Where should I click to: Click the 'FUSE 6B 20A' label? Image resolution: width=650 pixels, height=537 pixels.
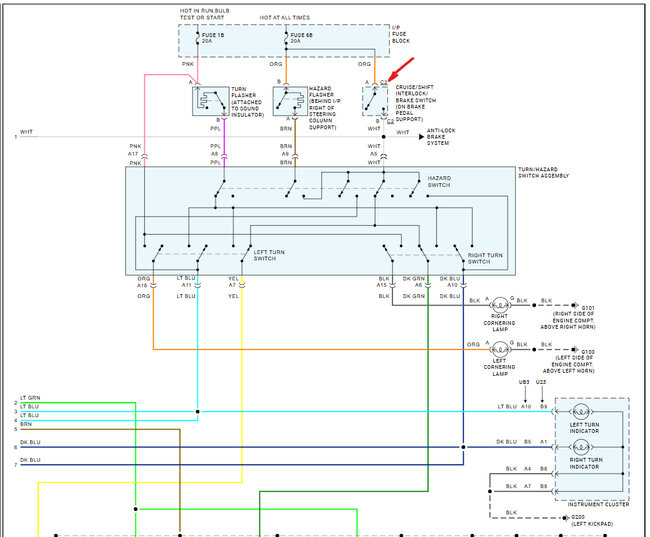(x=301, y=38)
